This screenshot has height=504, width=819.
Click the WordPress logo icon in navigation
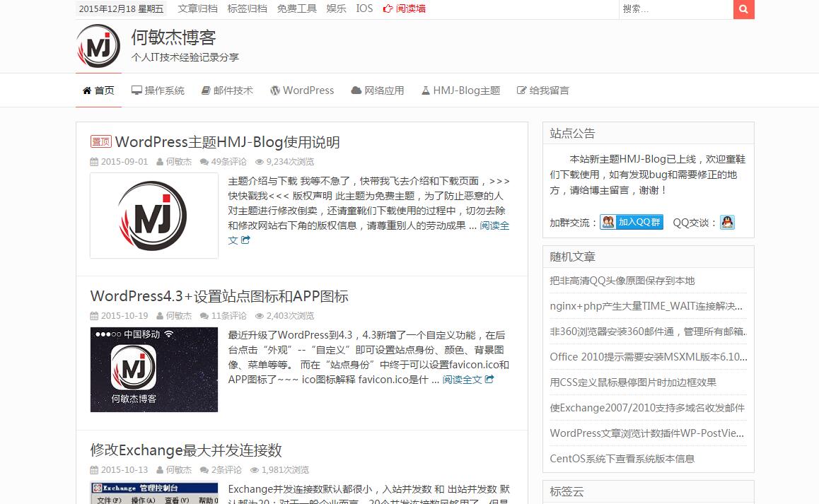click(x=274, y=90)
